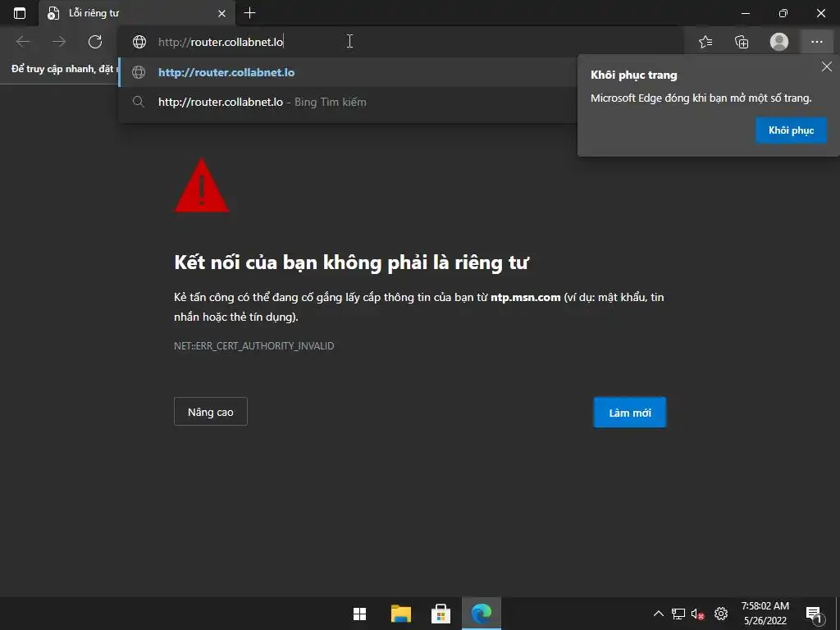Image resolution: width=840 pixels, height=630 pixels.
Task: Restore down the Edge window
Action: pos(783,13)
